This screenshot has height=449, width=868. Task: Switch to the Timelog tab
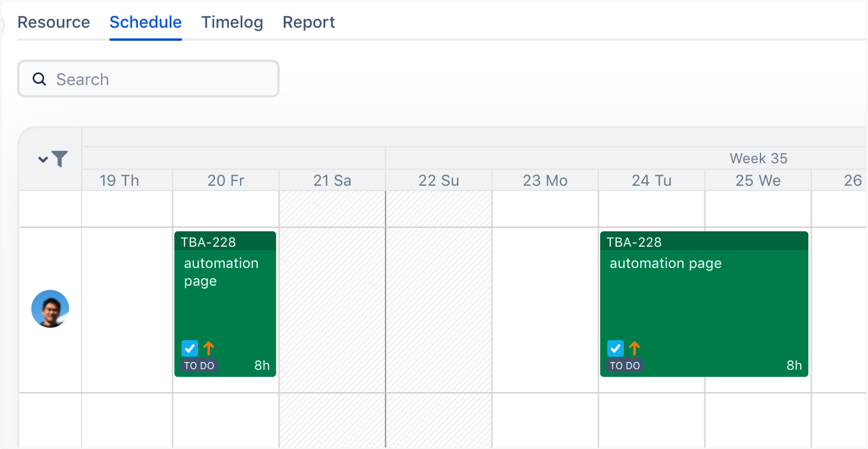point(232,22)
